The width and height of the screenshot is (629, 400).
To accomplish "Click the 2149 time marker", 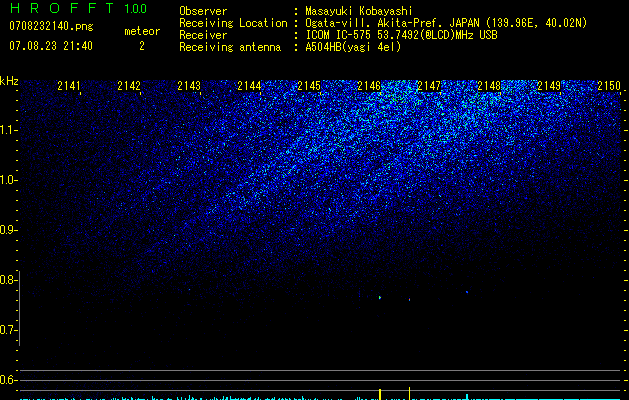I will (x=549, y=86).
